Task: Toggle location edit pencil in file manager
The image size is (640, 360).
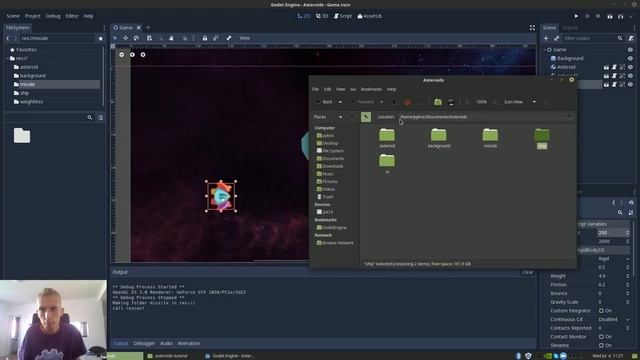Action: coord(366,117)
